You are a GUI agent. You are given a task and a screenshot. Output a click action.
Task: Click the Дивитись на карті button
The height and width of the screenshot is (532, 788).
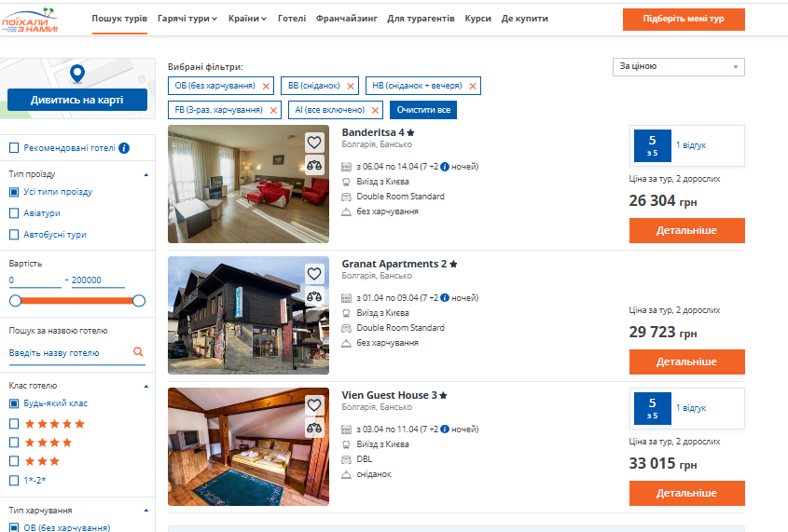pos(77,100)
